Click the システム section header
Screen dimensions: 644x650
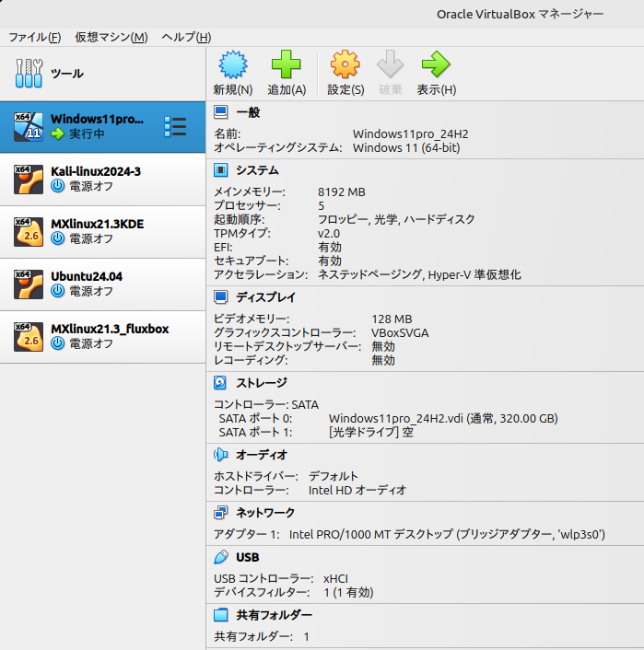(x=256, y=170)
